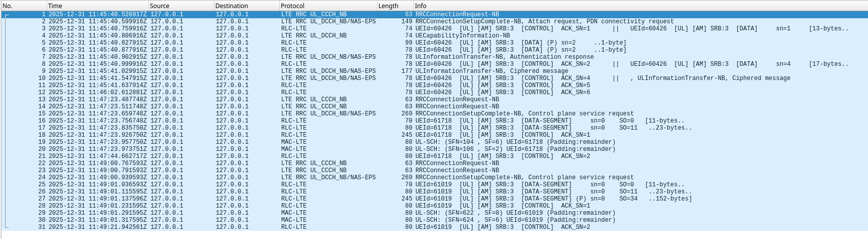The height and width of the screenshot is (239, 868).
Task: Click the Time column header
Action: tap(96, 6)
